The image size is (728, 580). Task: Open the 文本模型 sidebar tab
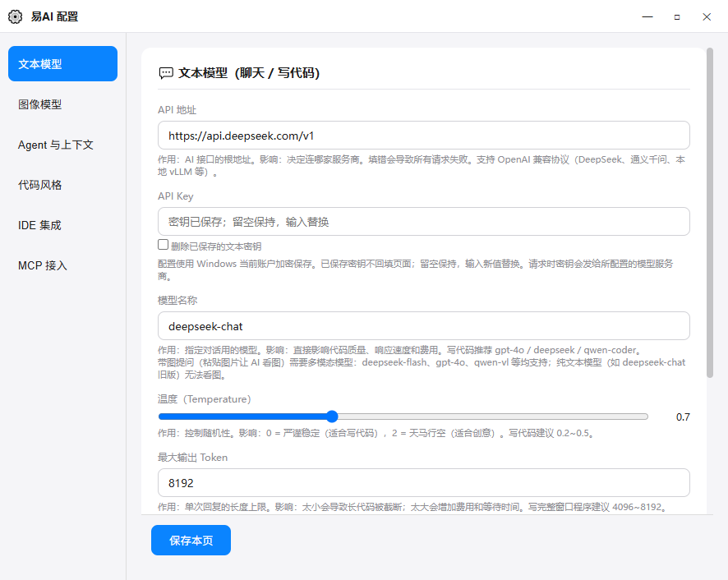click(x=62, y=63)
